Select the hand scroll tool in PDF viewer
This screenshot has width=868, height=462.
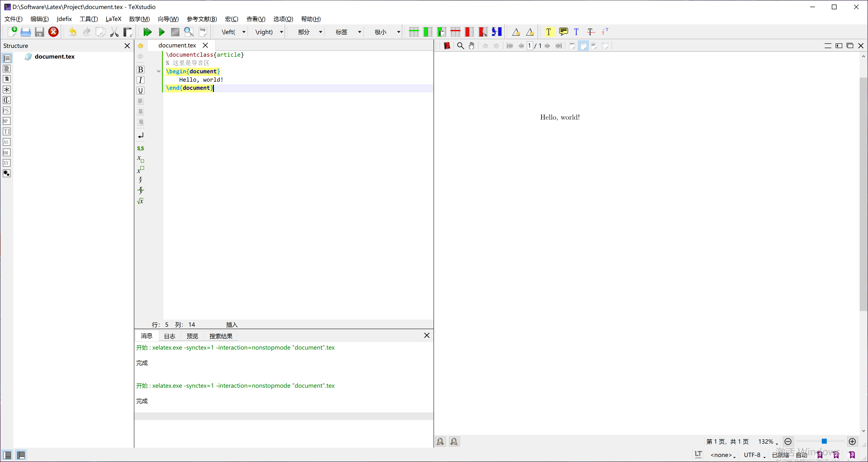[471, 46]
